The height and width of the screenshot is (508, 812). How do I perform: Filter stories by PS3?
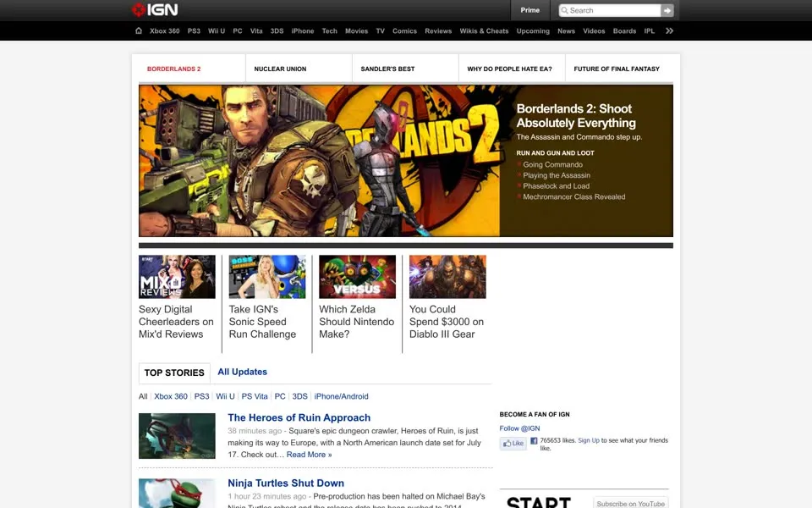coord(202,396)
